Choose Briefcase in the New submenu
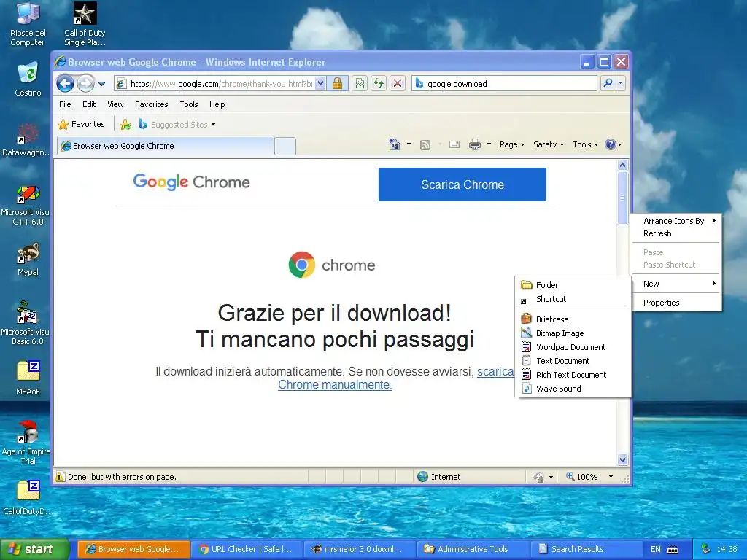Viewport: 747px width, 560px height. [x=573, y=319]
